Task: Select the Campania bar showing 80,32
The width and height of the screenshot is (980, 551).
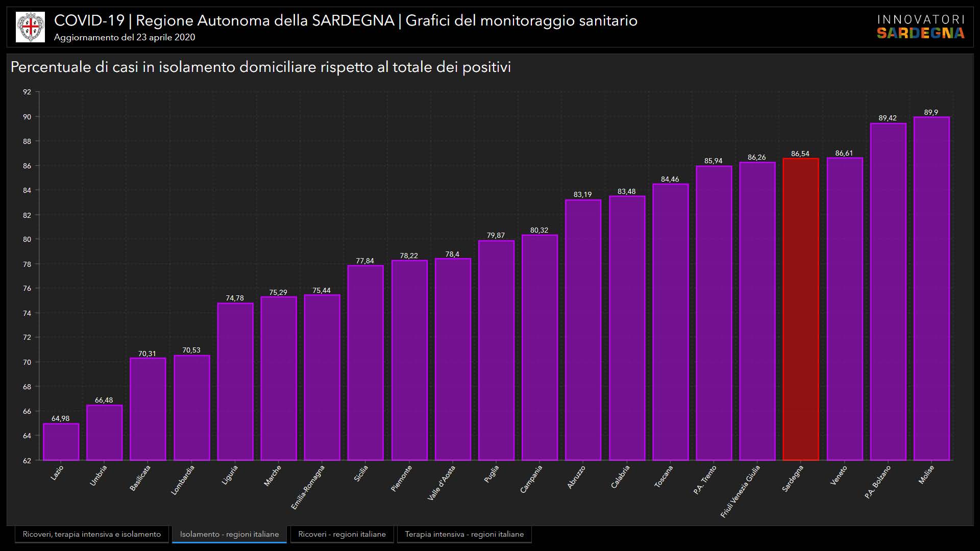Action: pos(540,347)
